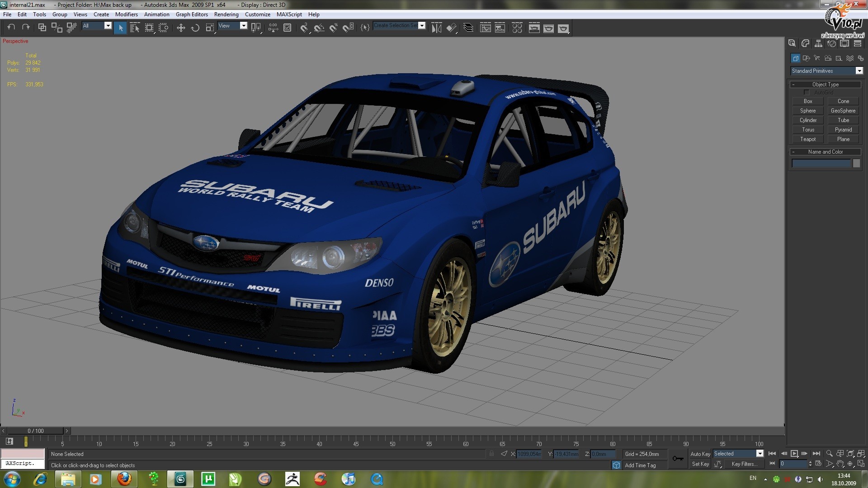Click the object name input field

(821, 164)
